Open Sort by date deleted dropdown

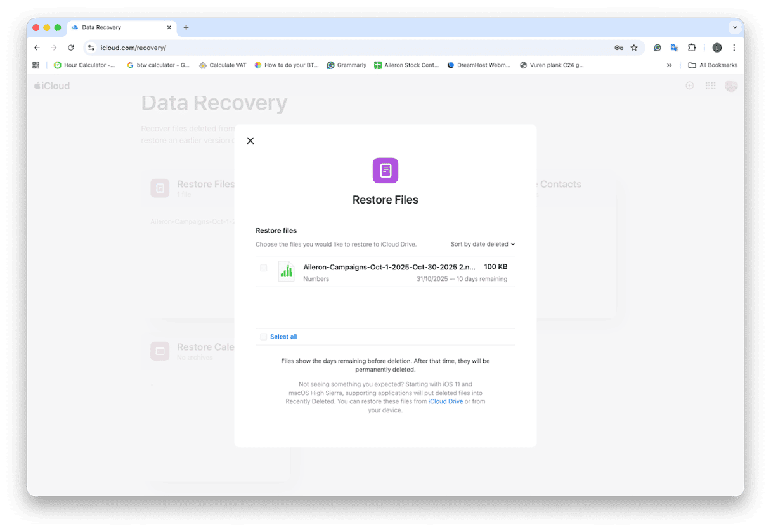pos(483,244)
